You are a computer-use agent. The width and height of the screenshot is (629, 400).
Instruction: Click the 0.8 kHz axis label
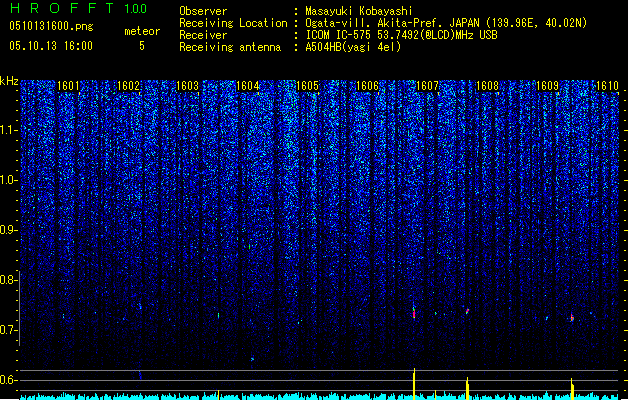coord(9,280)
